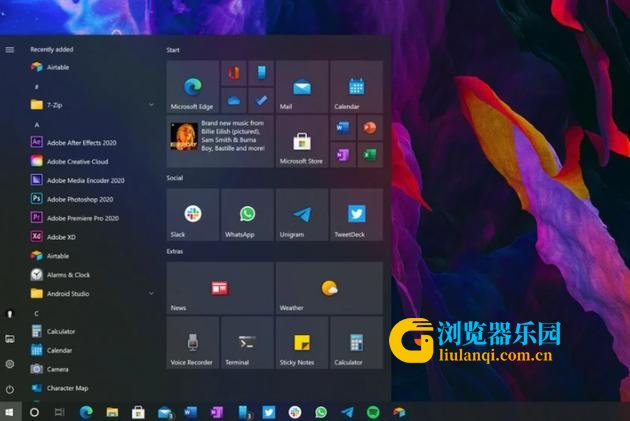The height and width of the screenshot is (421, 630).
Task: Open the Mail tile
Action: pos(302,86)
